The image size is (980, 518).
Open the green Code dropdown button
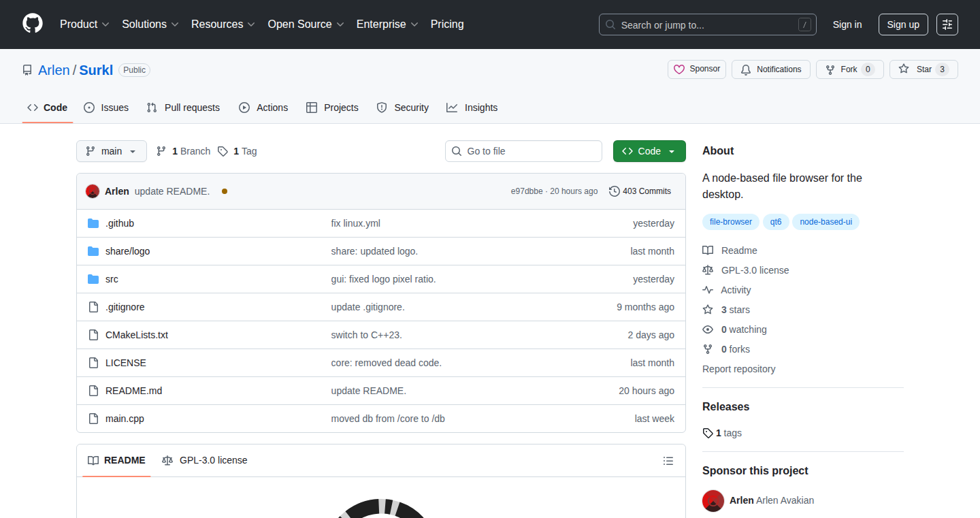pos(649,151)
